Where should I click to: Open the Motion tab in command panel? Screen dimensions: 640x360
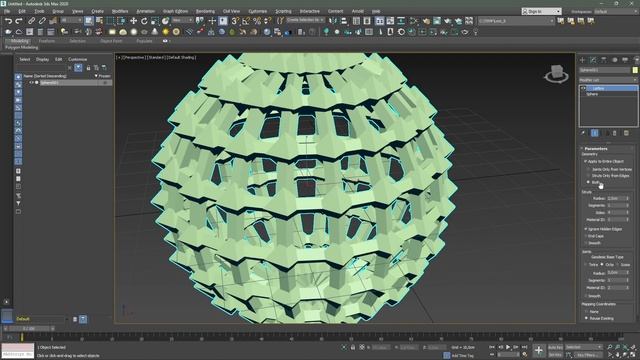tap(614, 60)
